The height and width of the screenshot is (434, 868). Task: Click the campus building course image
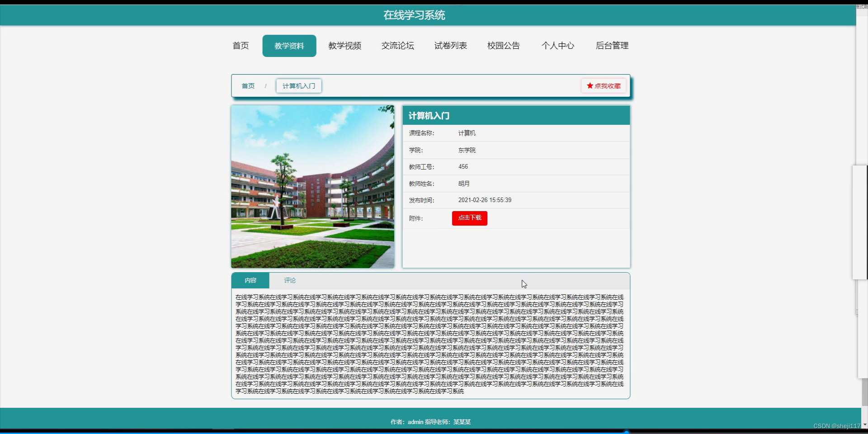point(312,186)
